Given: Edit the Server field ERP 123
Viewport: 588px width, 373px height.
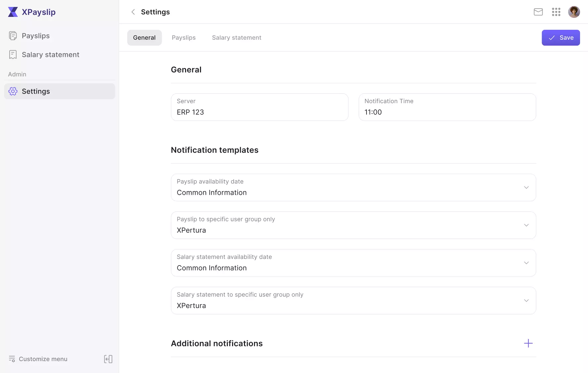Looking at the screenshot, I should [260, 107].
